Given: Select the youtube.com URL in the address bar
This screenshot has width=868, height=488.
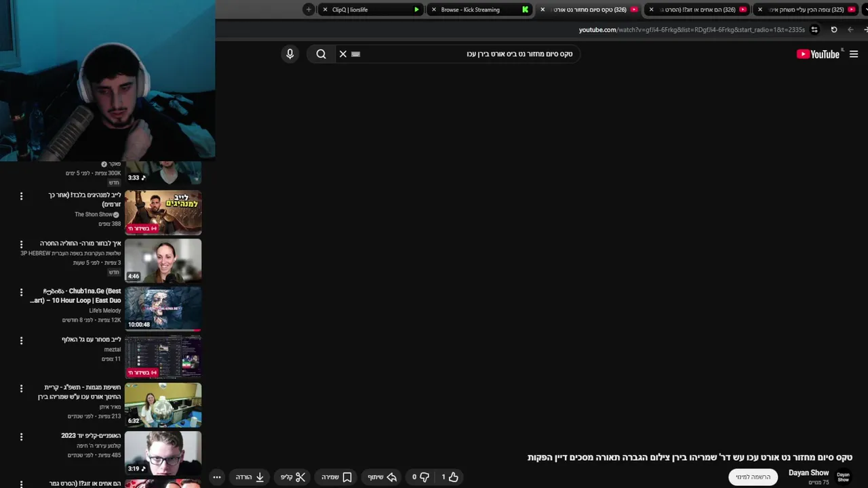Looking at the screenshot, I should point(692,30).
